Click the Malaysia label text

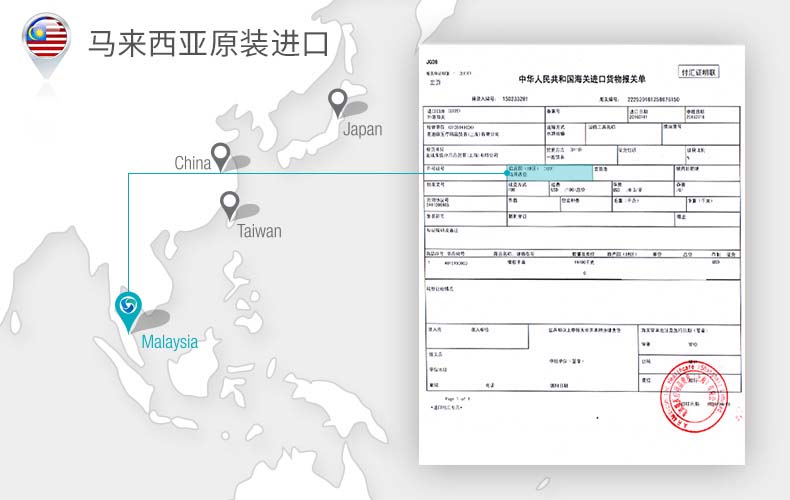click(169, 342)
